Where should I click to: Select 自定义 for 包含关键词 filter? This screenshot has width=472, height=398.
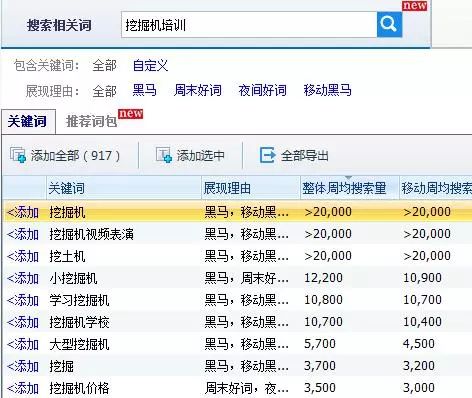(x=150, y=65)
